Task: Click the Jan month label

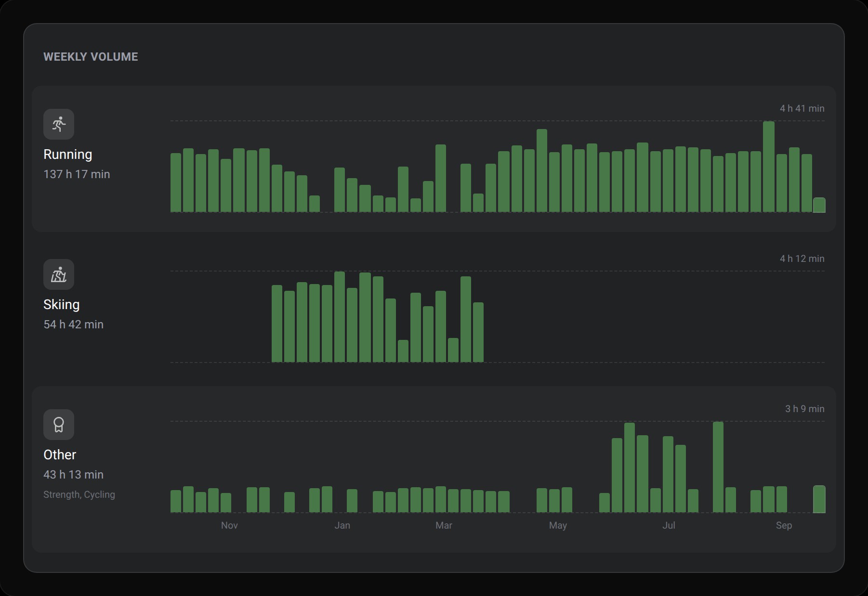Action: click(x=342, y=525)
